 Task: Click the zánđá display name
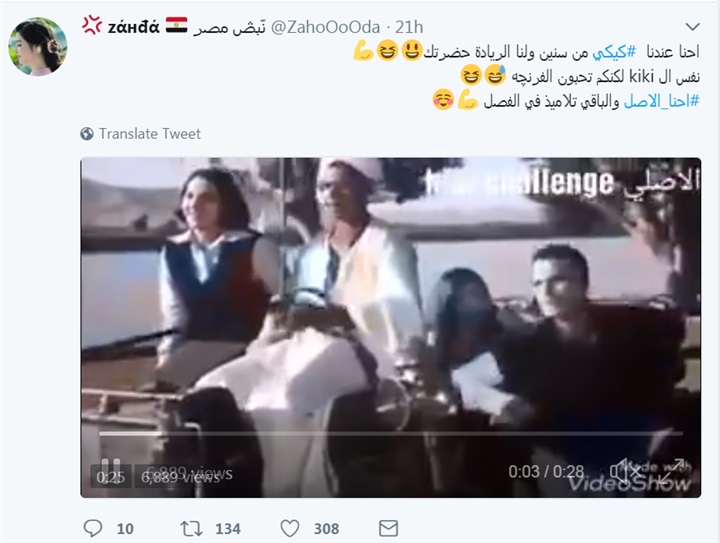click(134, 28)
